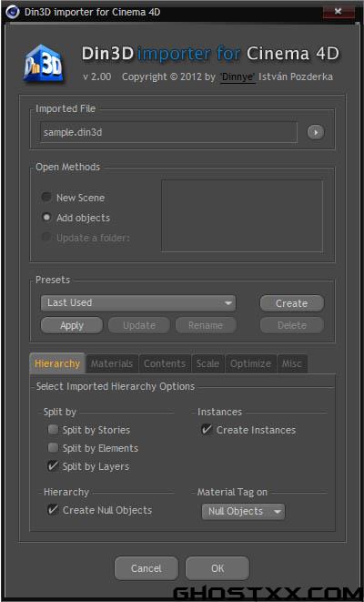Go to the Optimize tab

[250, 363]
